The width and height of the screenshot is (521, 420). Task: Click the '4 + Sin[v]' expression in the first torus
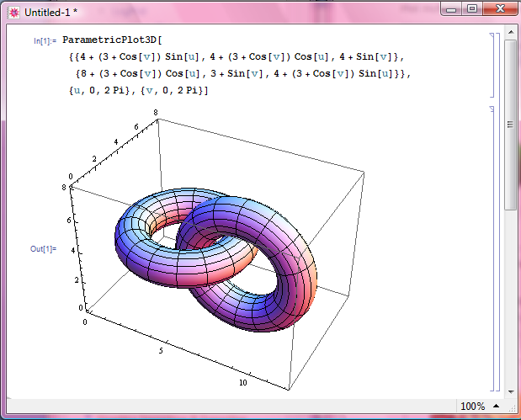pos(366,57)
